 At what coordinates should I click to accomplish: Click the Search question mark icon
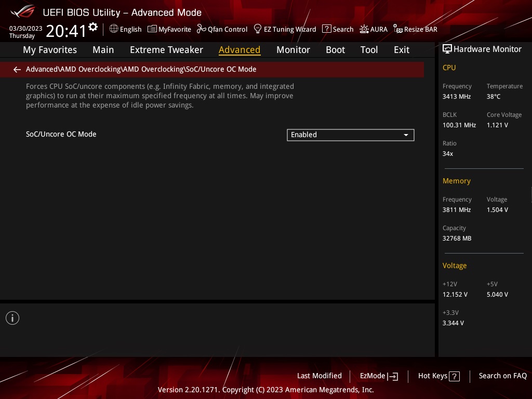(326, 29)
